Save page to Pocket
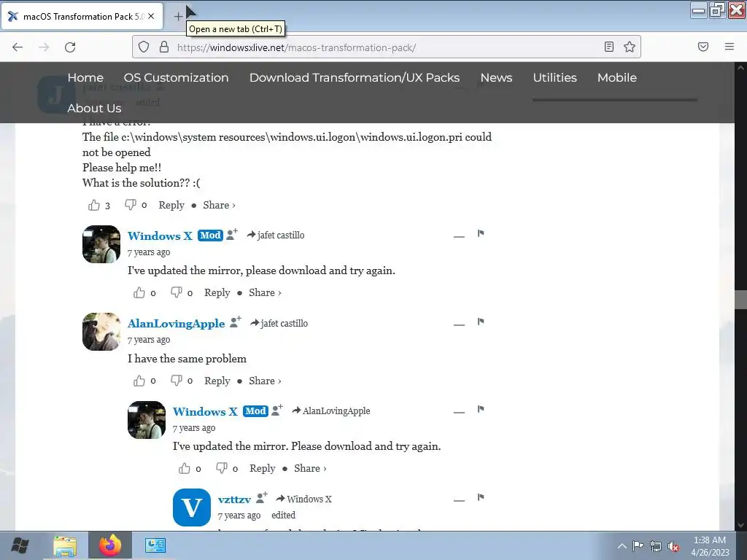 pyautogui.click(x=703, y=47)
